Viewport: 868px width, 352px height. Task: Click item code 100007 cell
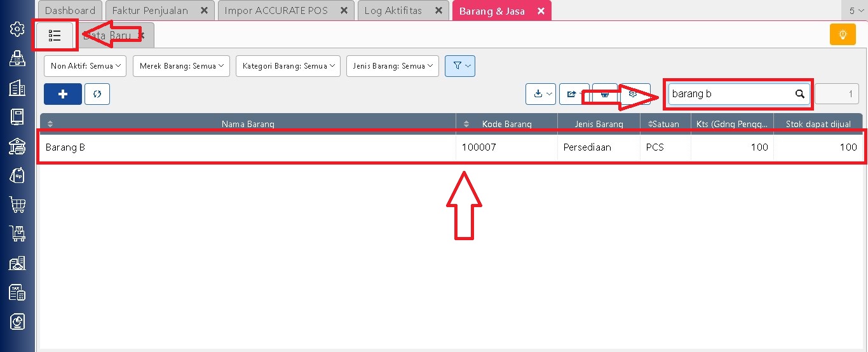[506, 147]
